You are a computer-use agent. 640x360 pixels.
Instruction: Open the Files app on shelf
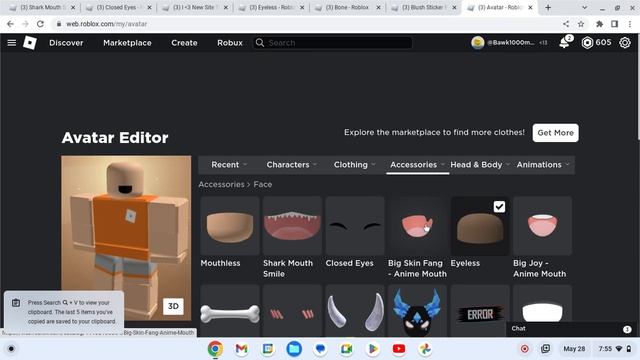coord(294,349)
